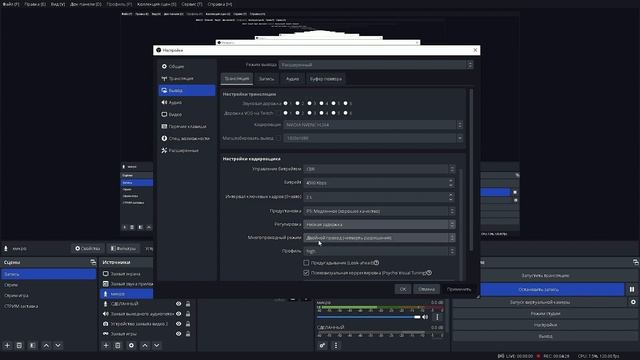Open the profile dropdown showing high
This screenshot has width=640, height=360.
379,251
